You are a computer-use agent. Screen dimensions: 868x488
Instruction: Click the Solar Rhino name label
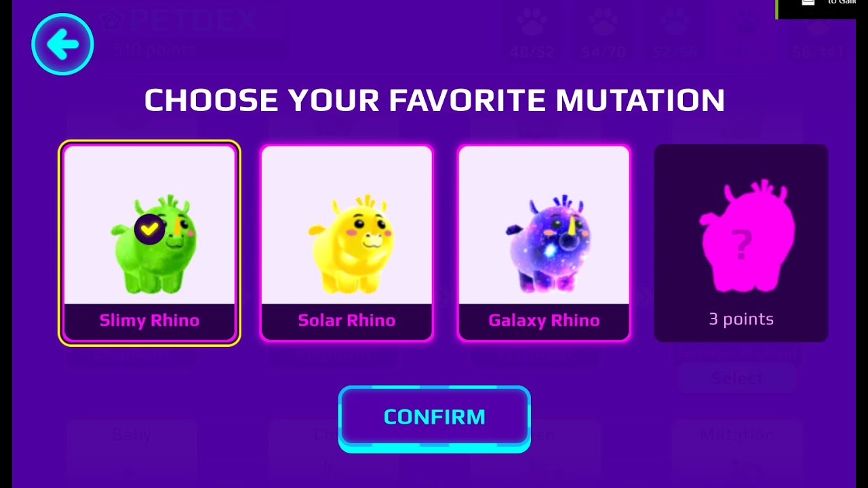pyautogui.click(x=347, y=321)
